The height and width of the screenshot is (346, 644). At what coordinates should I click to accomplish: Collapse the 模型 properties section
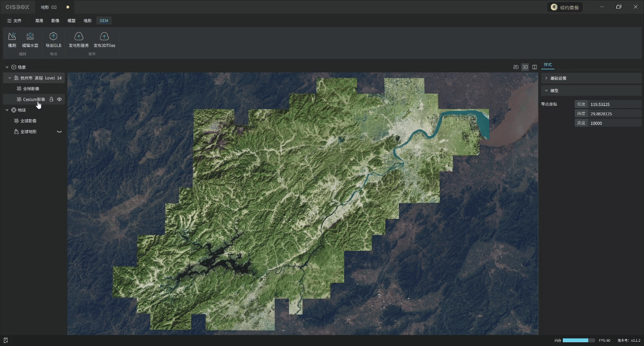547,91
